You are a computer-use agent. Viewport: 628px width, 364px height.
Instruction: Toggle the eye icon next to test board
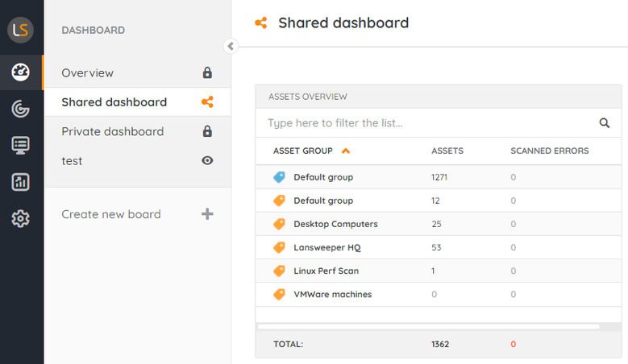(x=207, y=160)
